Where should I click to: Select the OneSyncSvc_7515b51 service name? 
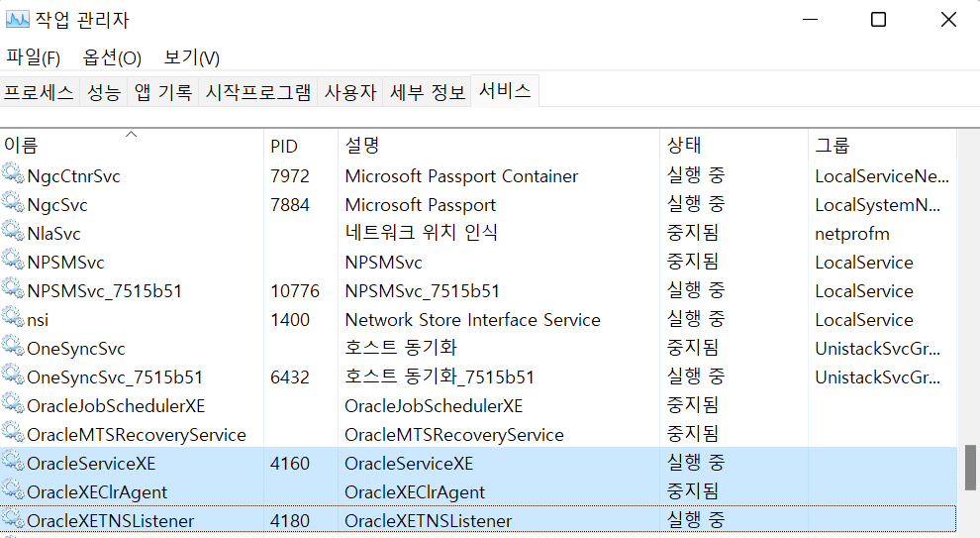click(x=115, y=377)
